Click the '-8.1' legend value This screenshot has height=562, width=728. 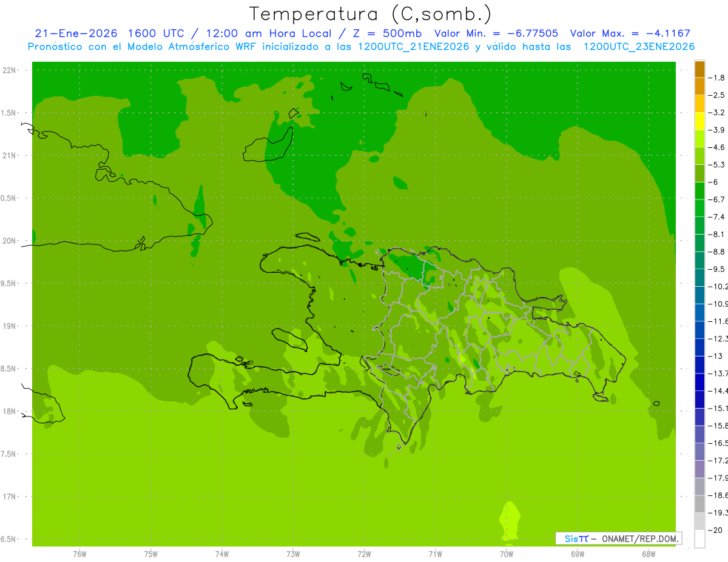[x=717, y=234]
